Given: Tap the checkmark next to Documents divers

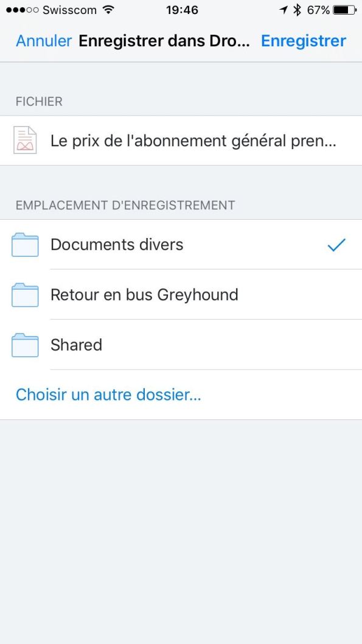Looking at the screenshot, I should (336, 245).
